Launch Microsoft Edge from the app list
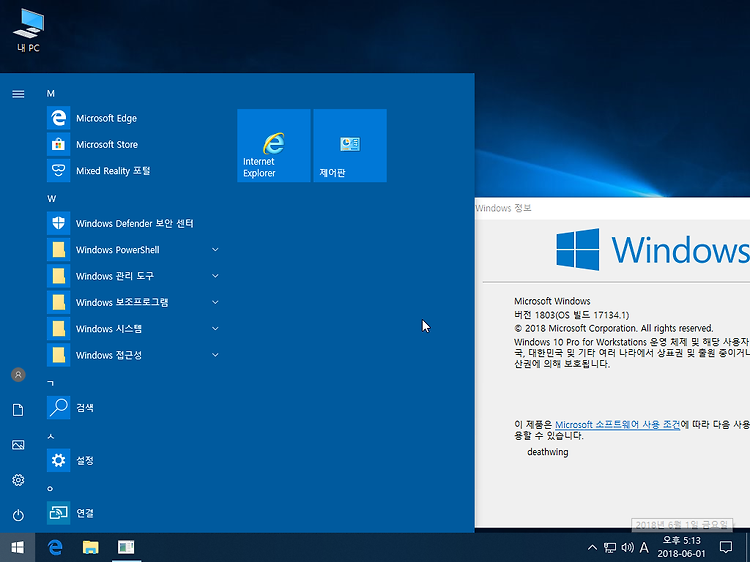This screenshot has width=750, height=562. 133,118
